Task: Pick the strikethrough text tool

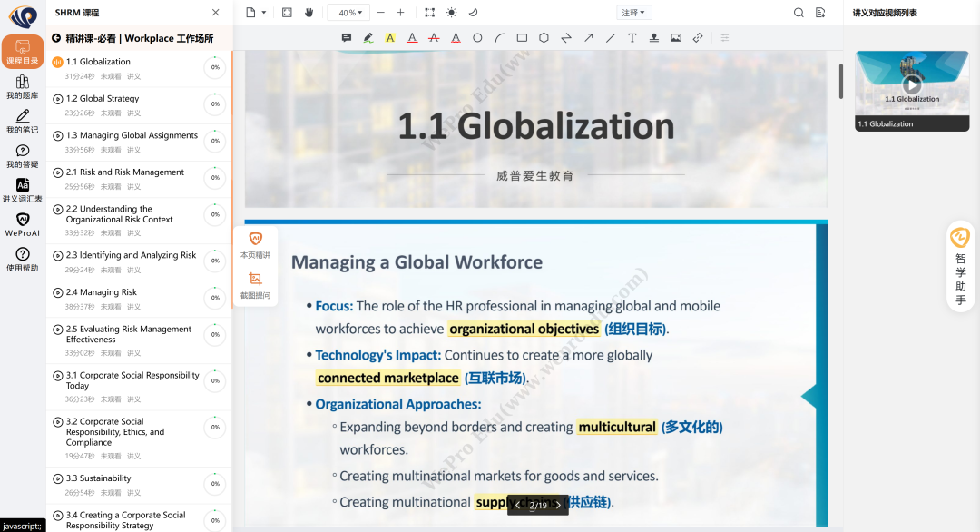Action: click(x=434, y=38)
